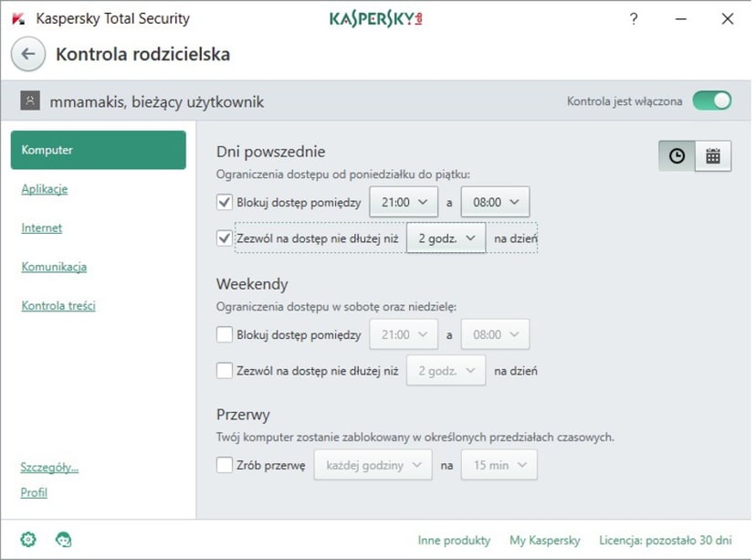756x560 pixels.
Task: Click 'mmamakis, bieżący użytkownik' user name
Action: coord(157,101)
